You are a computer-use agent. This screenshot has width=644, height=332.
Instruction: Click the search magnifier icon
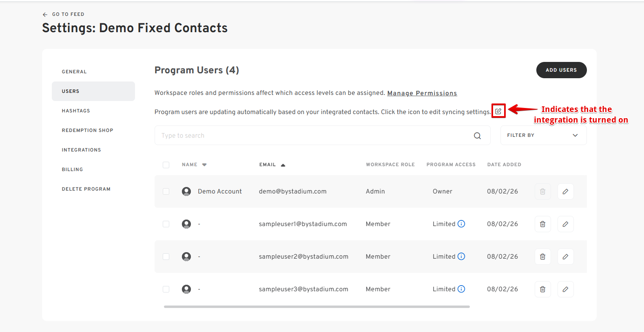(x=477, y=136)
